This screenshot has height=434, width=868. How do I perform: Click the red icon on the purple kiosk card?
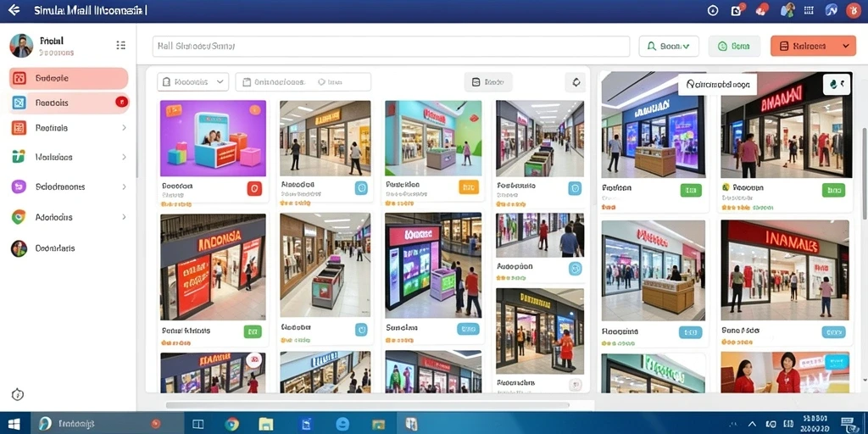click(254, 188)
